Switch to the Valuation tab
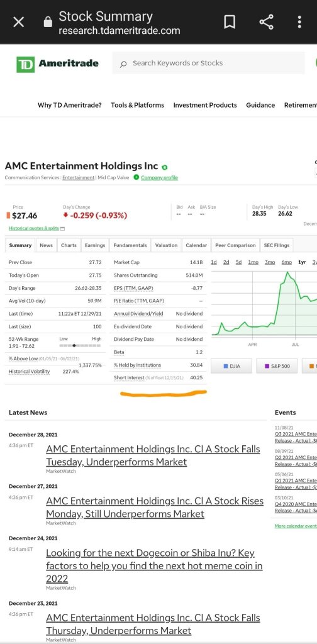Screen dimensions: 317x644 tap(166, 245)
